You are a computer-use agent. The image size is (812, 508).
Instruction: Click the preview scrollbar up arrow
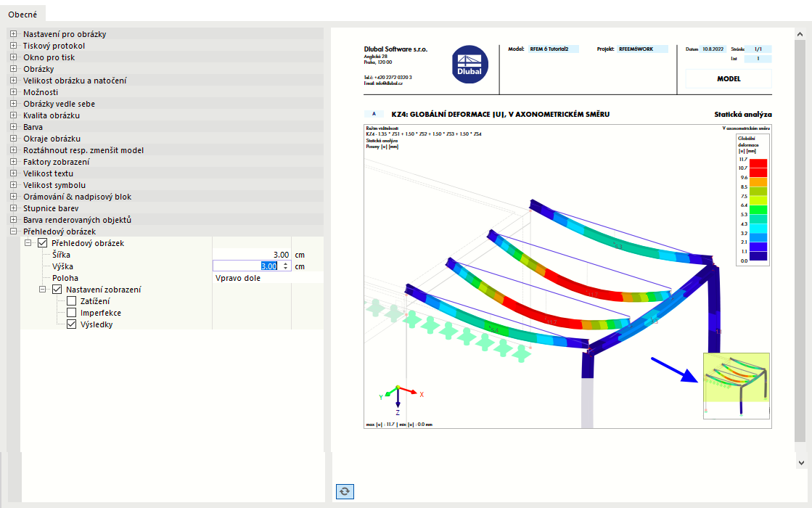coord(800,34)
